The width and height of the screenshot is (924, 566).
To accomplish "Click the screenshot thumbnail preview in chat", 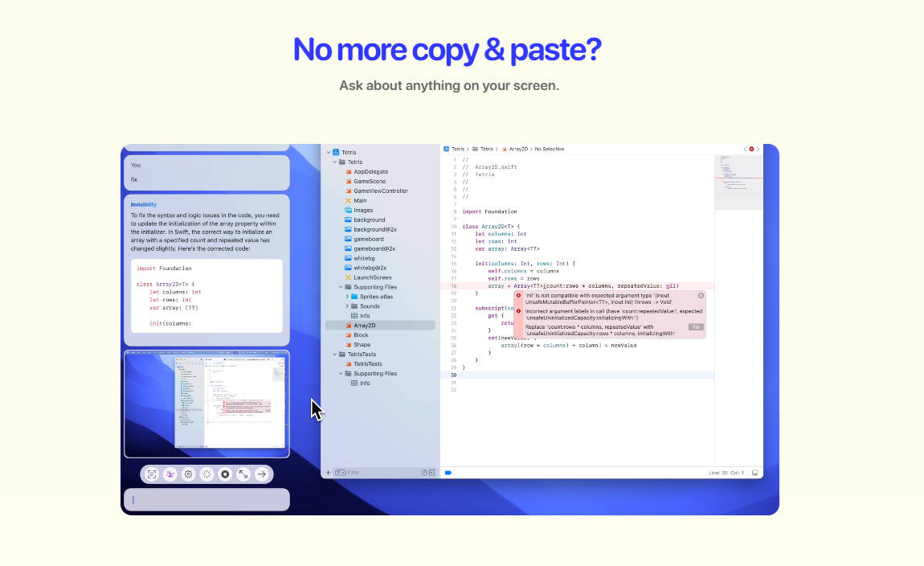I will (206, 404).
